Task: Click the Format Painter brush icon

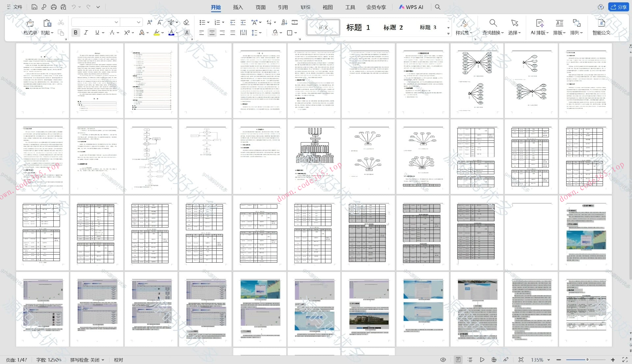Action: 30,23
